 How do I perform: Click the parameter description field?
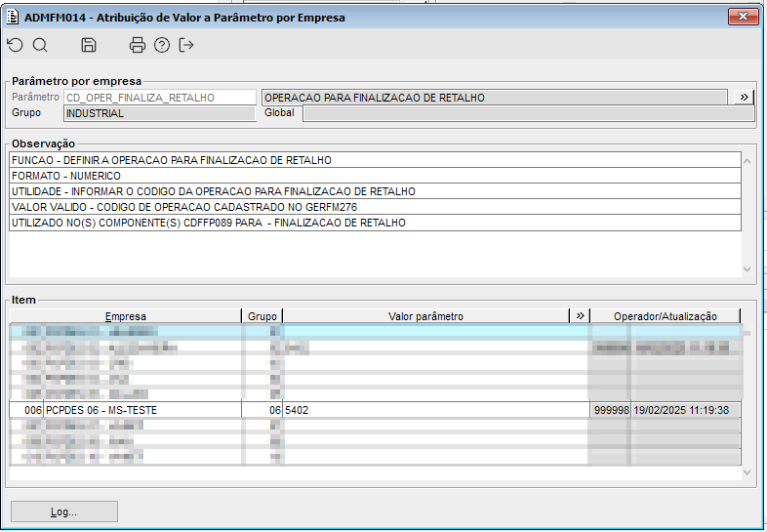click(x=494, y=98)
